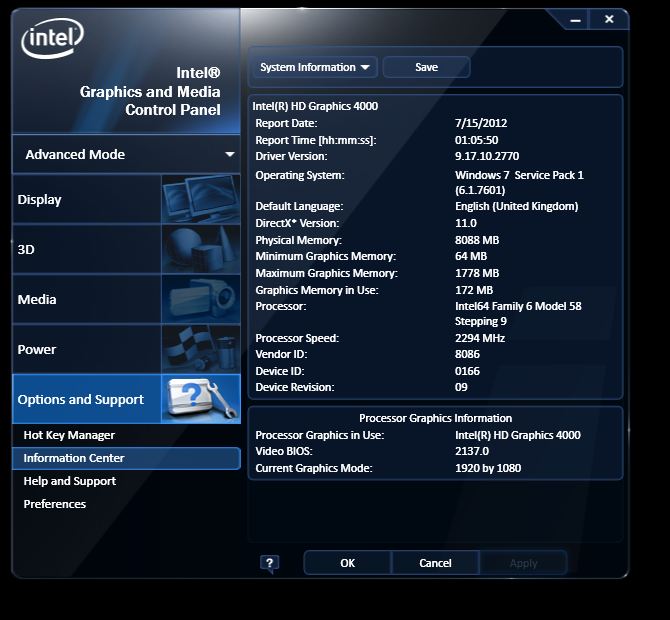Open Help and Support
The image size is (670, 620).
point(70,481)
